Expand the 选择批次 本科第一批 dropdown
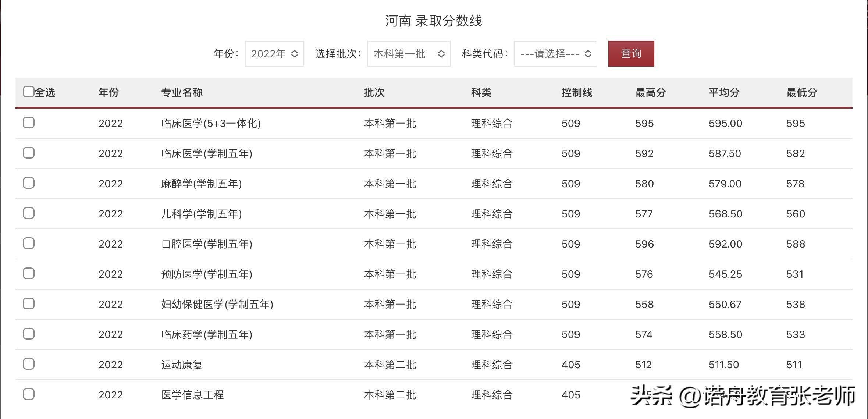Screen dimensions: 868x419 409,54
